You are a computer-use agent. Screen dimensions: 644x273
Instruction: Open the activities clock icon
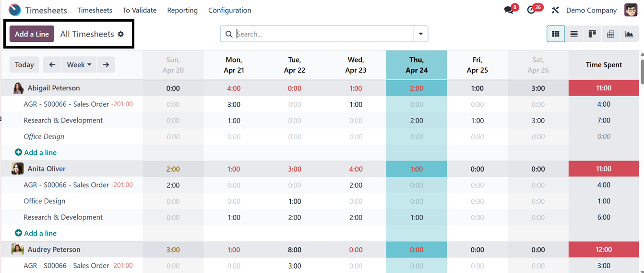[531, 10]
